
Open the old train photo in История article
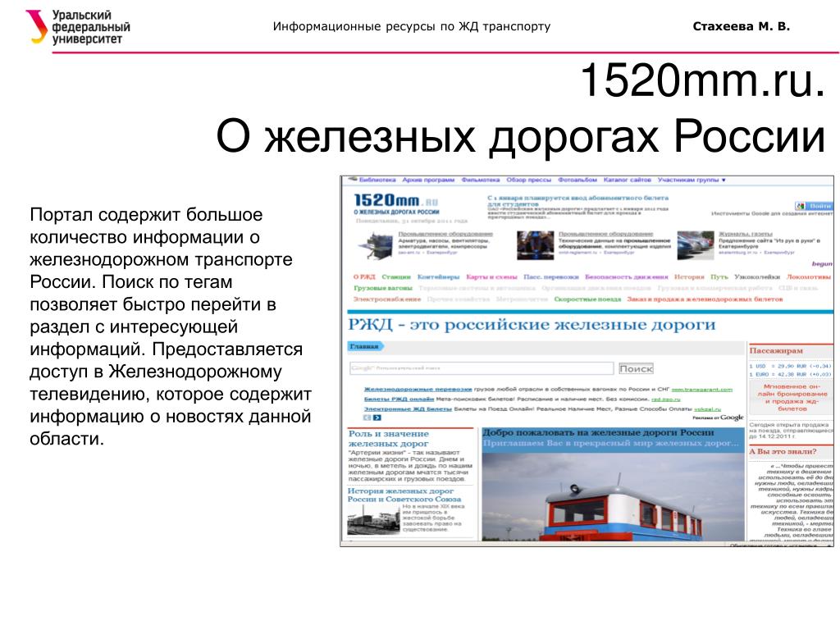pyautogui.click(x=373, y=521)
